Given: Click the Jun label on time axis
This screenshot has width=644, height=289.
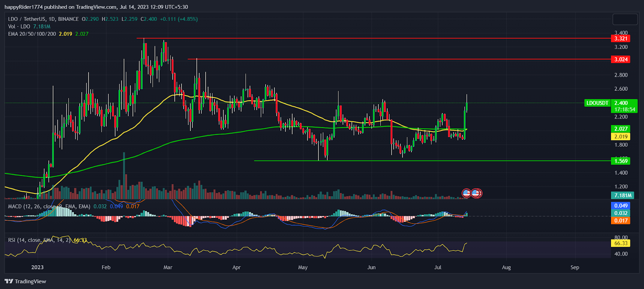Looking at the screenshot, I should [x=371, y=267].
